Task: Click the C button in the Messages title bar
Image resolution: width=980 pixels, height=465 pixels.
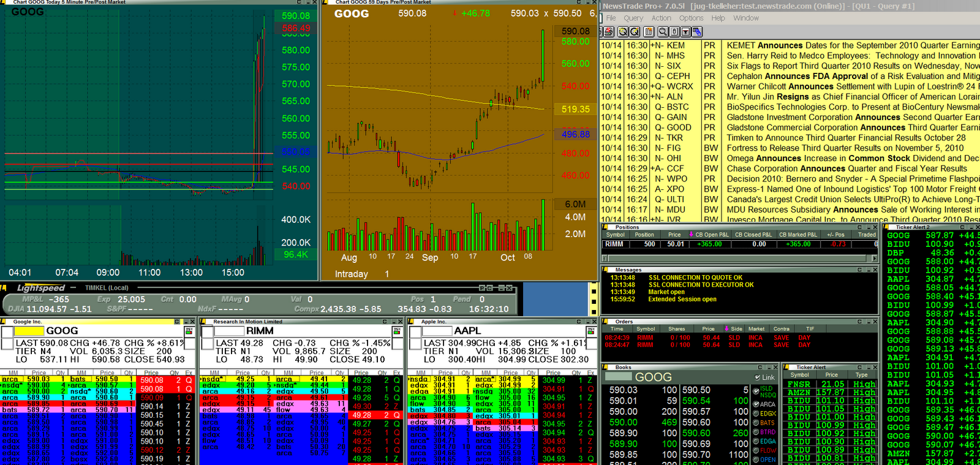Action: pos(859,270)
